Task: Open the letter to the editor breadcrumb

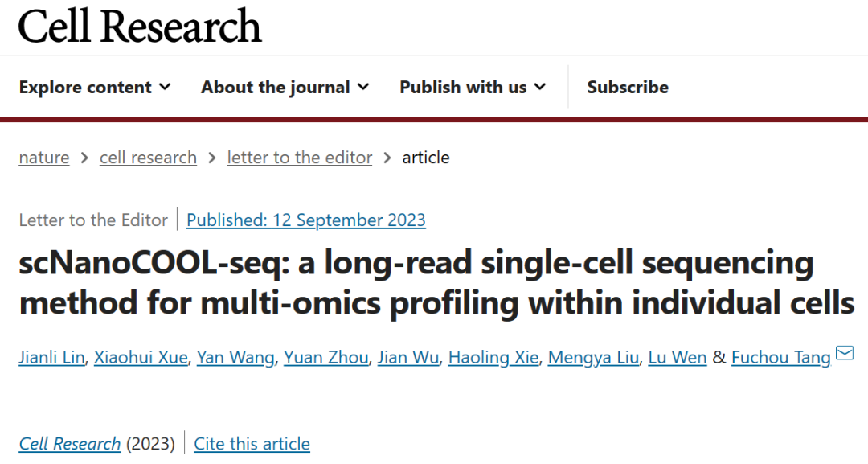Action: (x=299, y=158)
